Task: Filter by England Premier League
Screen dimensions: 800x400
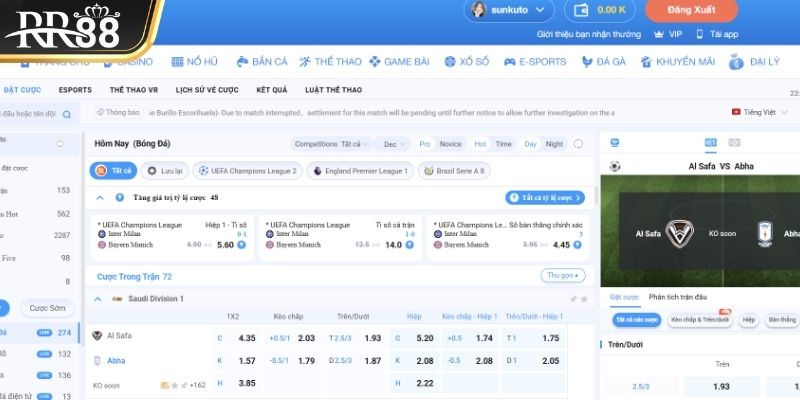Action: click(360, 171)
